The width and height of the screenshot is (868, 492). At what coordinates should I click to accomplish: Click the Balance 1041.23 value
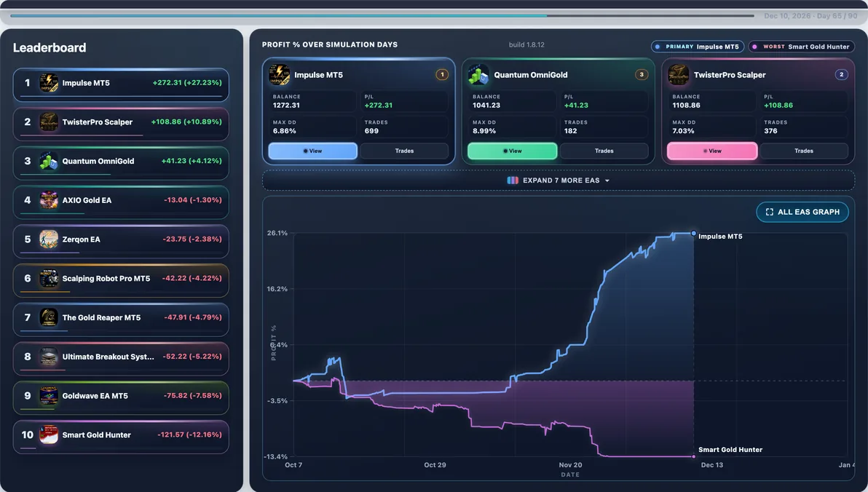486,105
